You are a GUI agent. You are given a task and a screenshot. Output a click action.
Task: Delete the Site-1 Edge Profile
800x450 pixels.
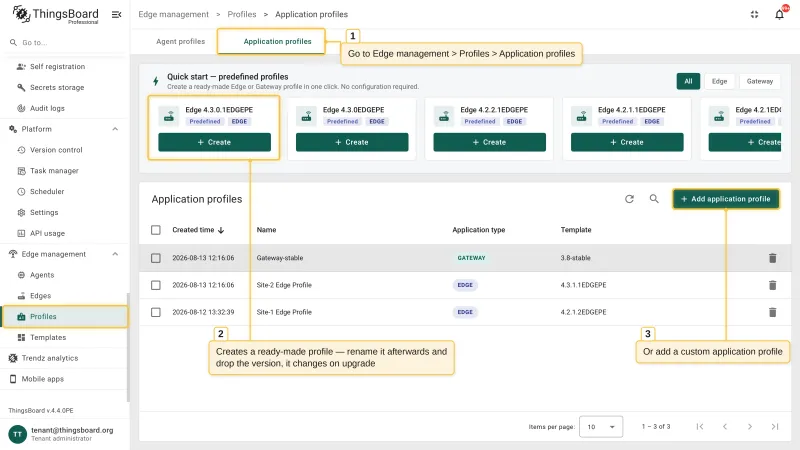(772, 312)
